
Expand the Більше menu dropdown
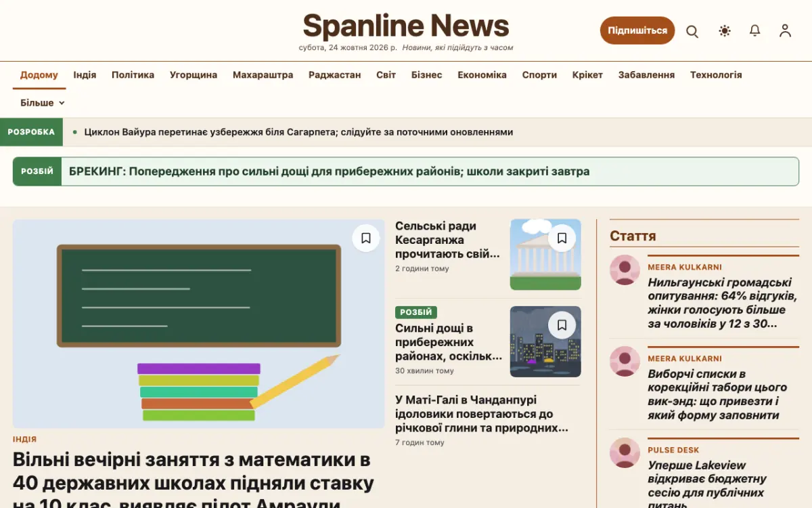point(42,103)
